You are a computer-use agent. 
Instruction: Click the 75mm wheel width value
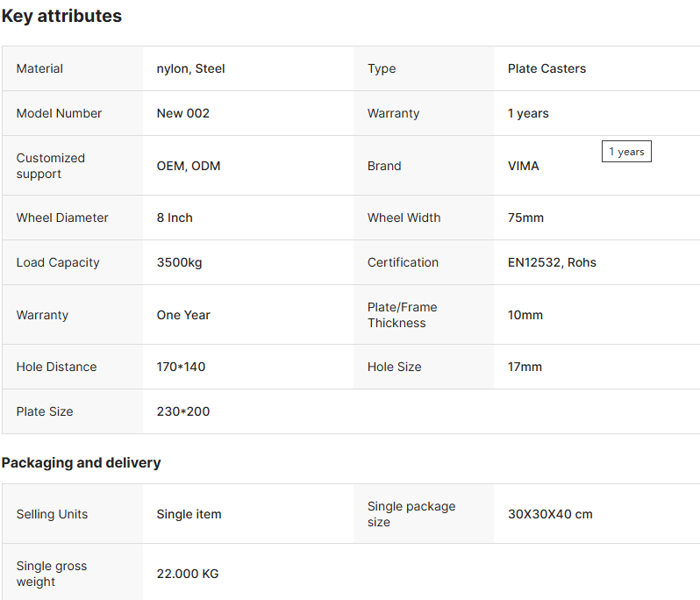[x=525, y=218]
